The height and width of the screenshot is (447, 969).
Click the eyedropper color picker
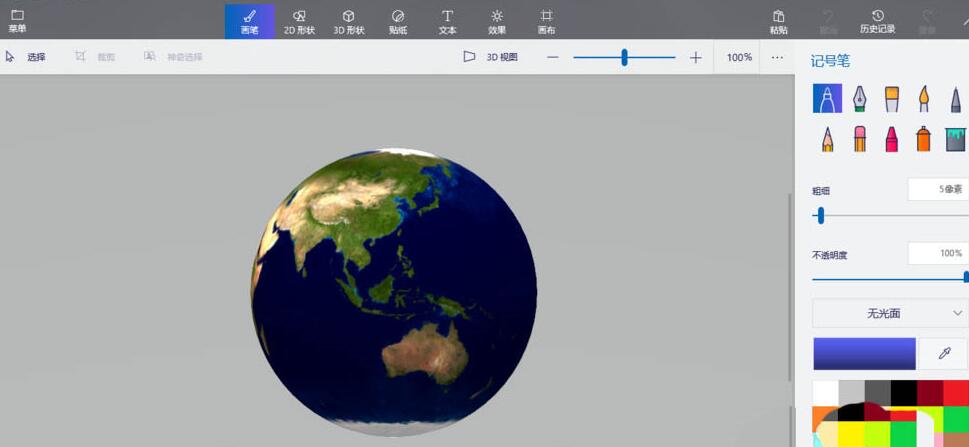pos(942,354)
